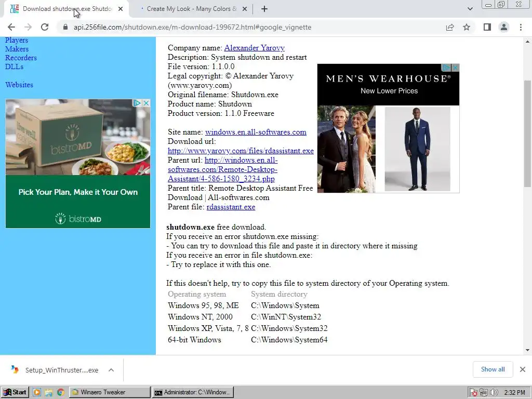Click Show all downloads

pyautogui.click(x=493, y=369)
